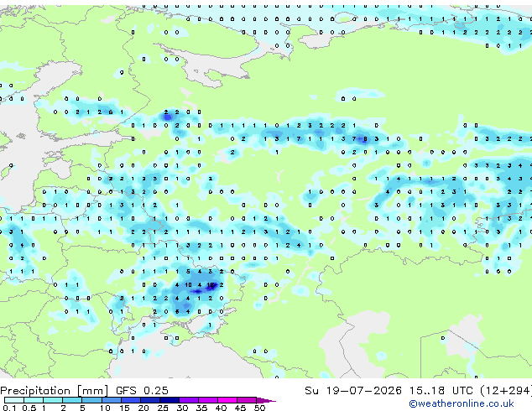Click the 25–30 mm navy legend swatch
Image resolution: width=532 pixels, height=411 pixels.
coord(169,400)
